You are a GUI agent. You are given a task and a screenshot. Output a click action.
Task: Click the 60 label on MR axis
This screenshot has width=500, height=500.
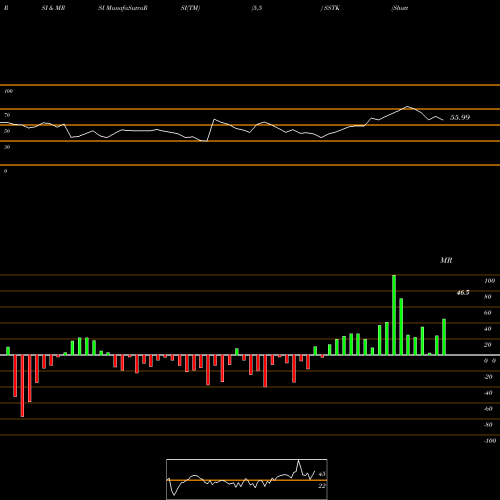click(x=488, y=313)
